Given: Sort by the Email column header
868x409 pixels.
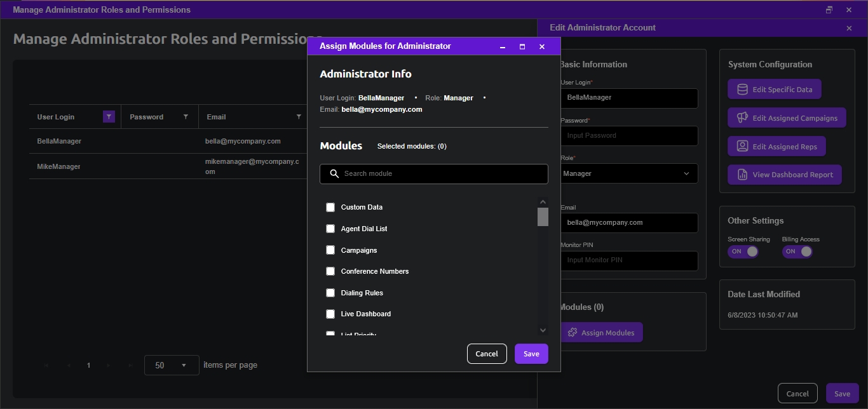Looking at the screenshot, I should [216, 117].
